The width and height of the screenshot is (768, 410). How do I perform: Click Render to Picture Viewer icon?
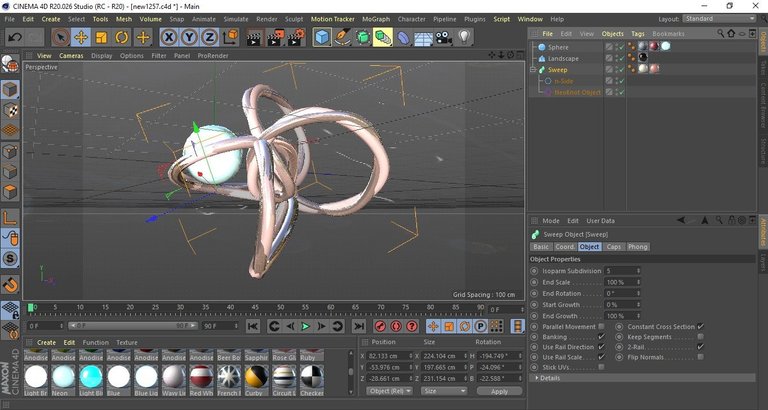[275, 37]
